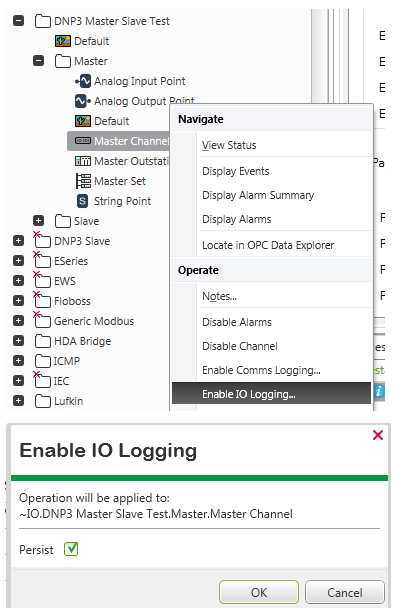Select the Master Channel label

point(131,141)
